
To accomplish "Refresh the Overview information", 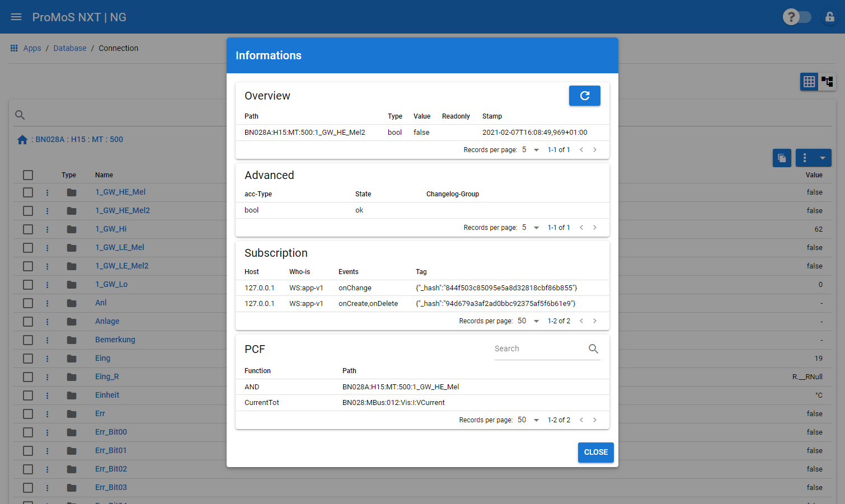I will tap(585, 96).
